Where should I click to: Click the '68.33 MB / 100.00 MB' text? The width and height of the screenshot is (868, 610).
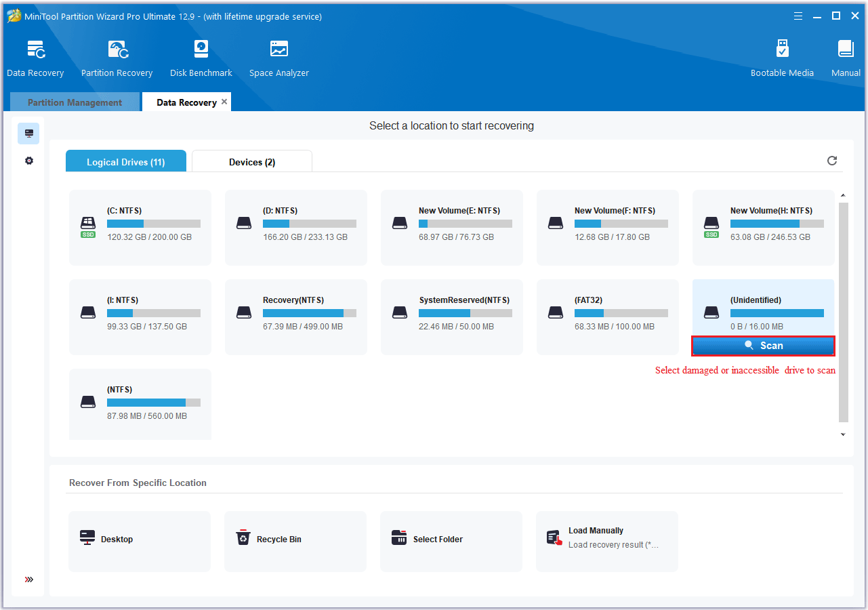coord(615,327)
